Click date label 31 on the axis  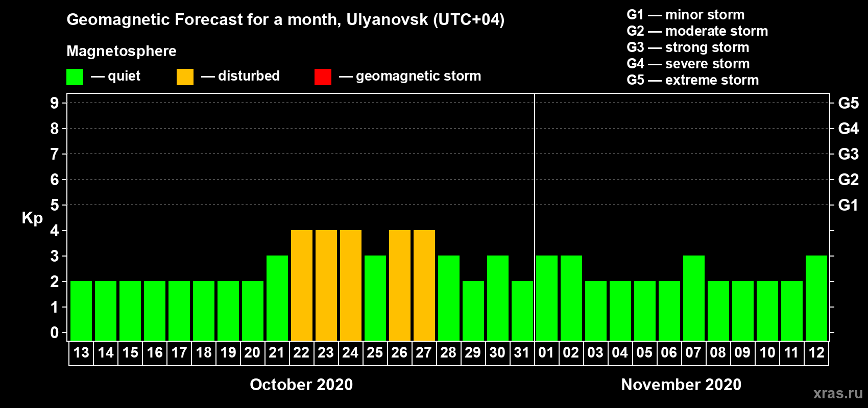coord(522,352)
